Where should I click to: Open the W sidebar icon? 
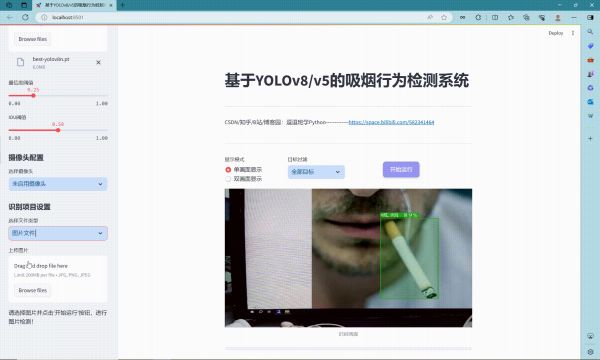[x=590, y=115]
